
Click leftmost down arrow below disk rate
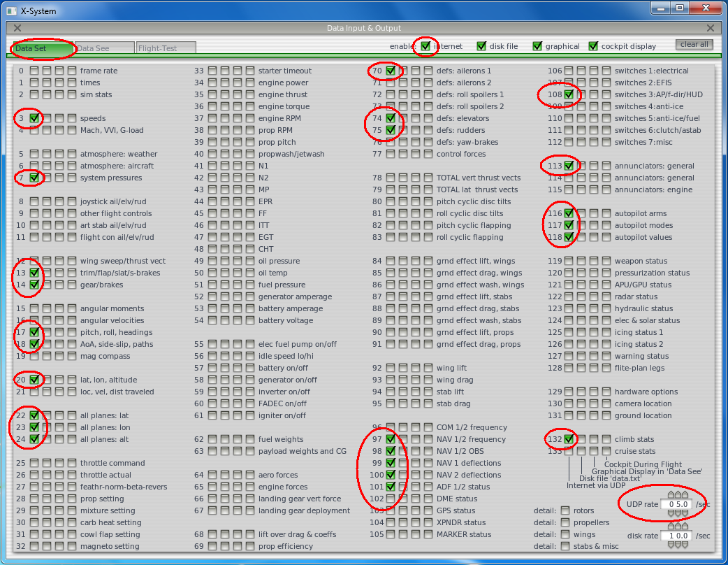click(x=671, y=545)
